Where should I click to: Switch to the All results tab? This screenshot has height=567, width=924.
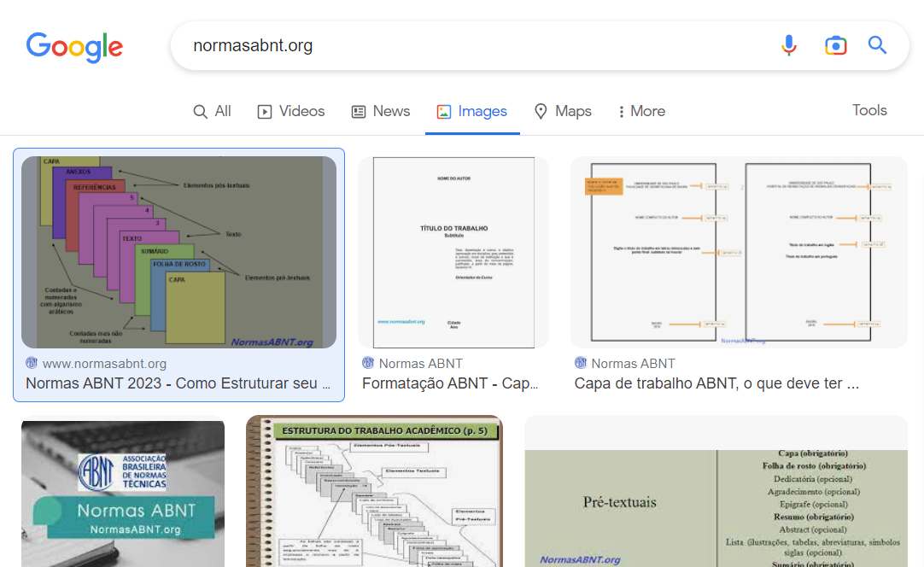tap(213, 111)
